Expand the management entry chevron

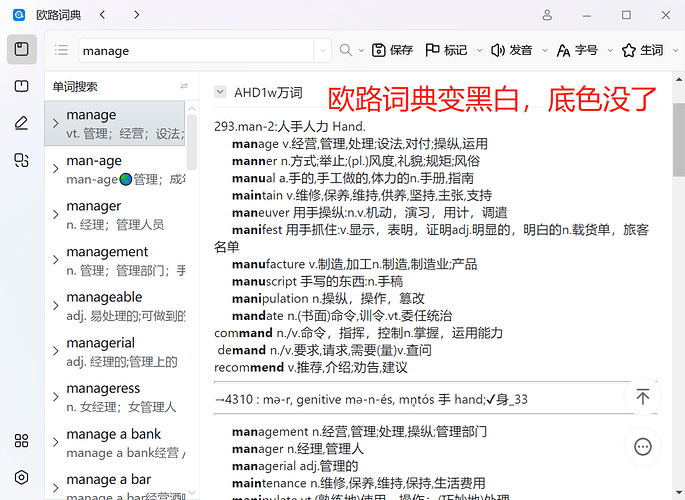pyautogui.click(x=55, y=260)
